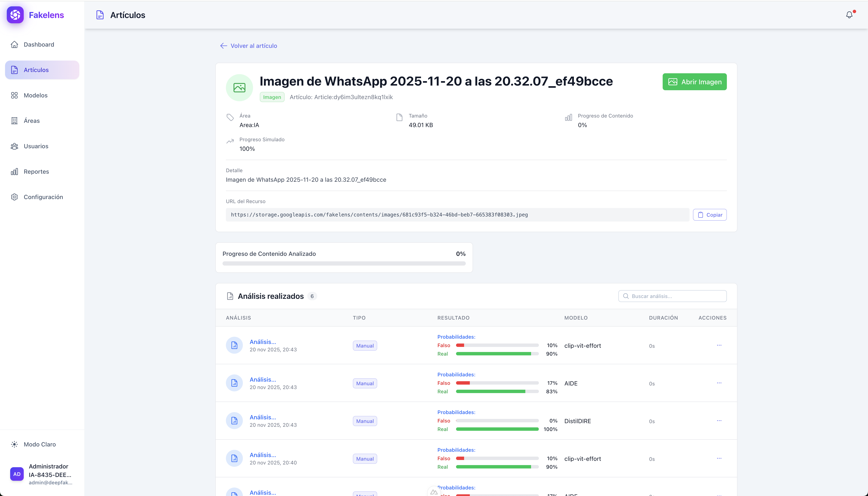Open Usuarios people icon in sidebar
Screen dimensions: 868x496
14,146
